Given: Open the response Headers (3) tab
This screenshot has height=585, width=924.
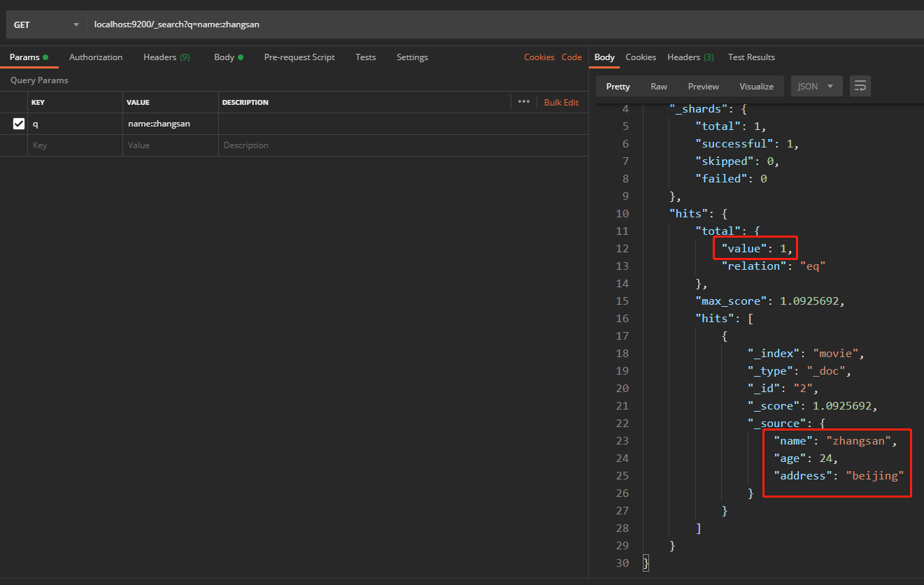Looking at the screenshot, I should (x=690, y=57).
